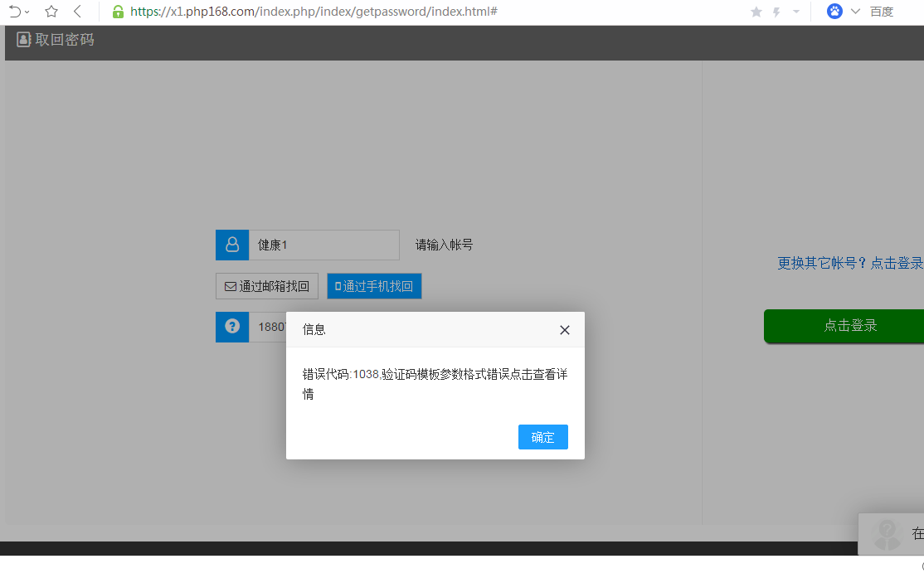Screen dimensions: 924x573
Task: Click the undo close-tab icon in browser toolbar
Action: tap(14, 12)
